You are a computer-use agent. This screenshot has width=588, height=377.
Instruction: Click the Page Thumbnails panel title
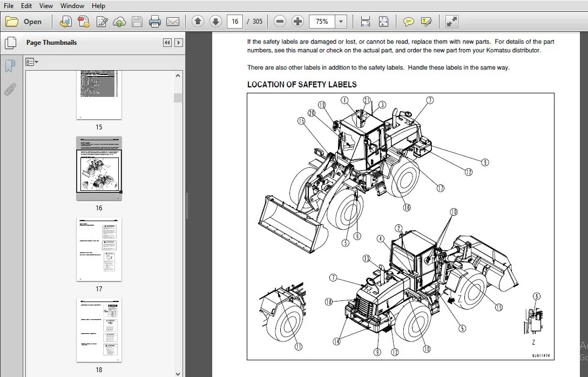point(52,43)
